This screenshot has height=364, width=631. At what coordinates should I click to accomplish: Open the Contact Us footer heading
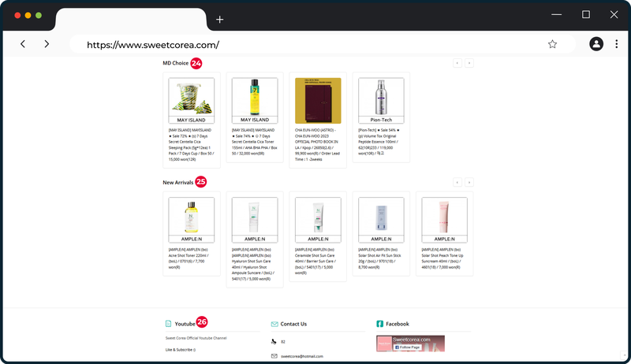(293, 324)
